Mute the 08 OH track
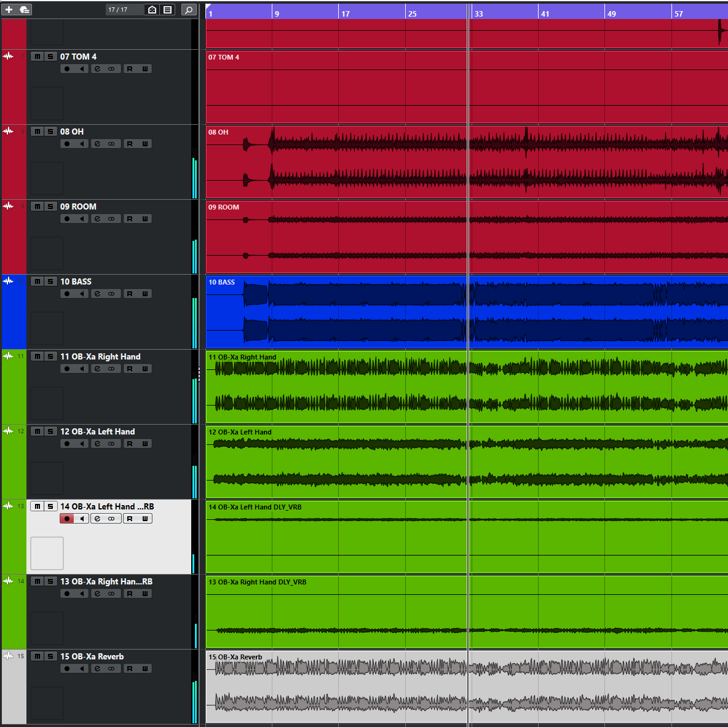The width and height of the screenshot is (728, 727). point(38,132)
